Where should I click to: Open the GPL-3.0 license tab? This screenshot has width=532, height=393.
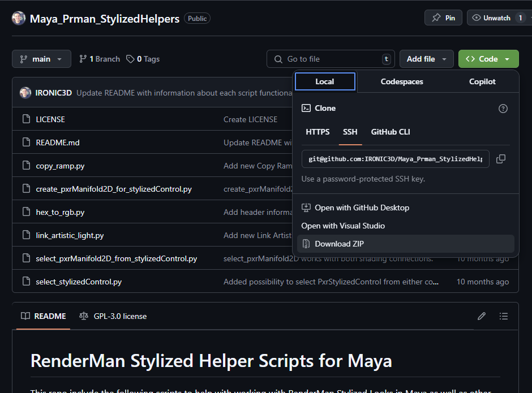pos(113,316)
